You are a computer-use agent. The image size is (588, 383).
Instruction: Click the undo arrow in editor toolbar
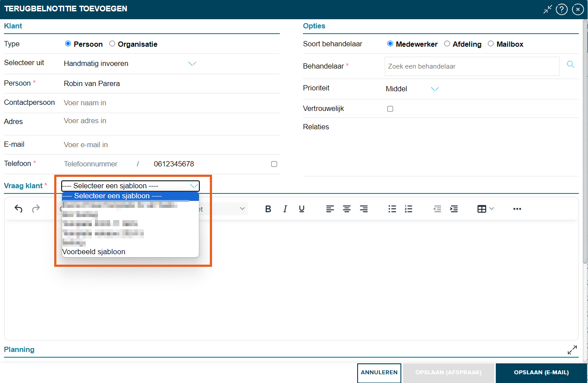pos(18,209)
